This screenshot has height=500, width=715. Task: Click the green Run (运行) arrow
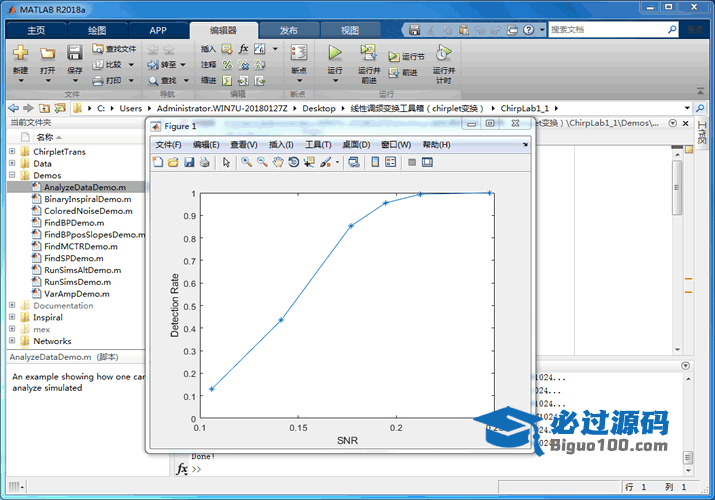click(x=335, y=53)
